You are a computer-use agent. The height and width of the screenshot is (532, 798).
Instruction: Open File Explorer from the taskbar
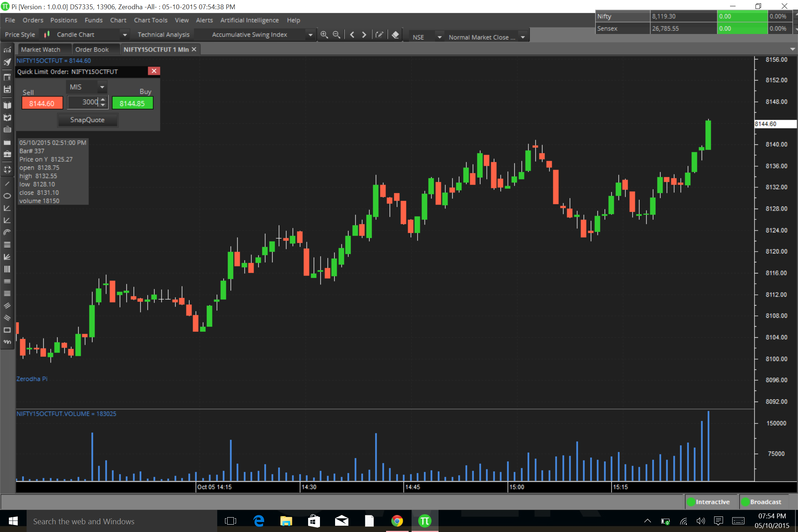(x=286, y=521)
